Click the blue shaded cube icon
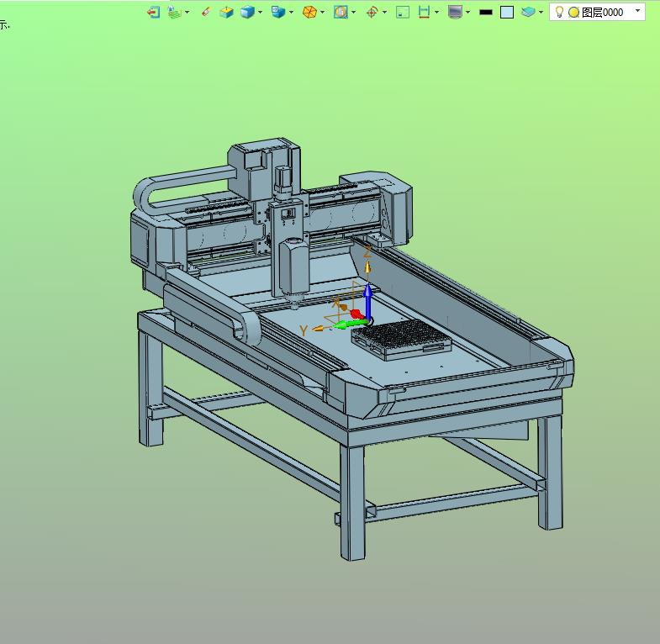Screen dimensions: 660x644 click(247, 13)
